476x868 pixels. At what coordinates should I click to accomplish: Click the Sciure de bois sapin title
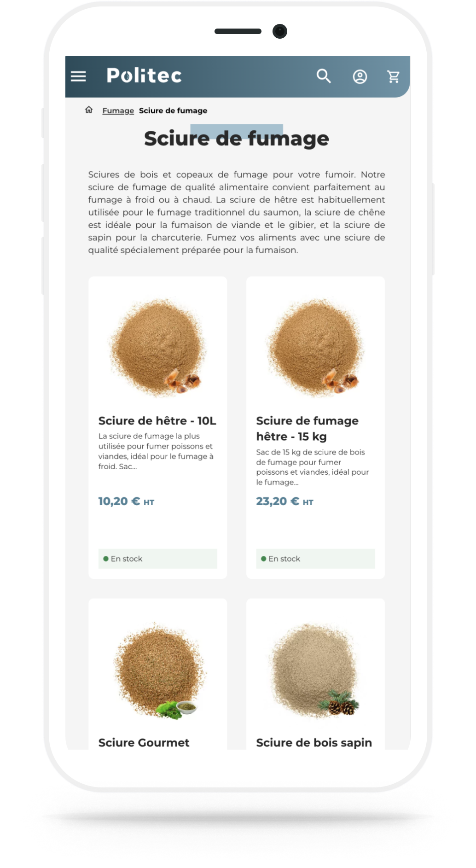314,743
